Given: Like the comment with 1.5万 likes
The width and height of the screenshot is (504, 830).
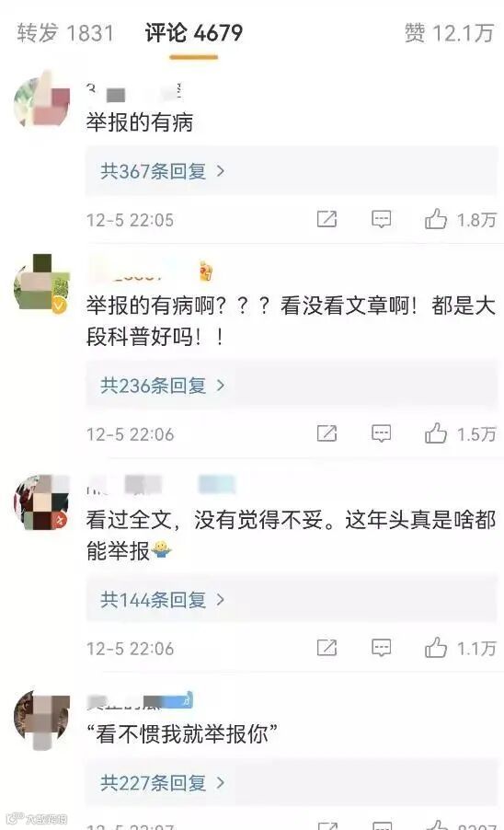Looking at the screenshot, I should click(436, 432).
